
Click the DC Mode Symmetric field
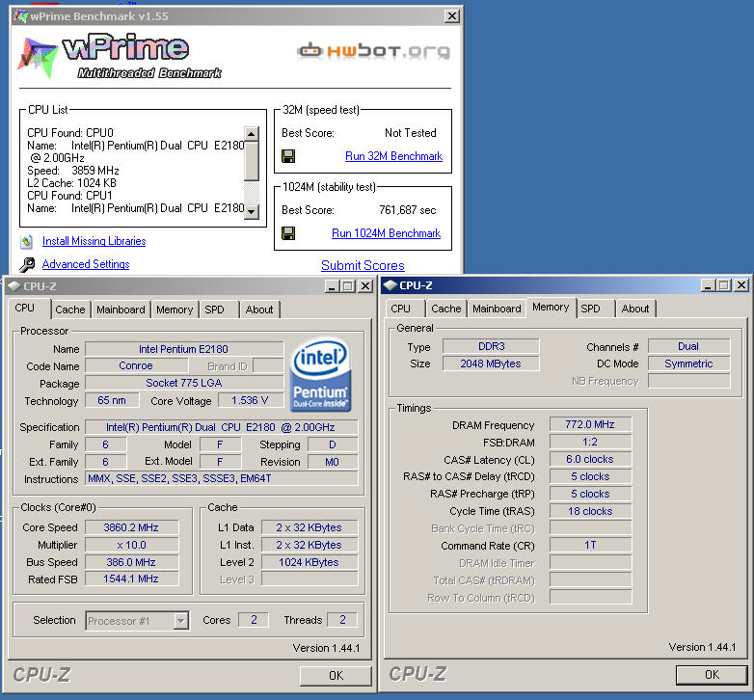(689, 363)
